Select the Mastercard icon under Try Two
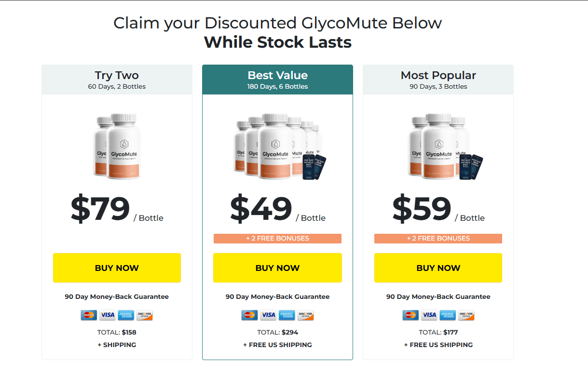This screenshot has width=588, height=376. point(89,315)
